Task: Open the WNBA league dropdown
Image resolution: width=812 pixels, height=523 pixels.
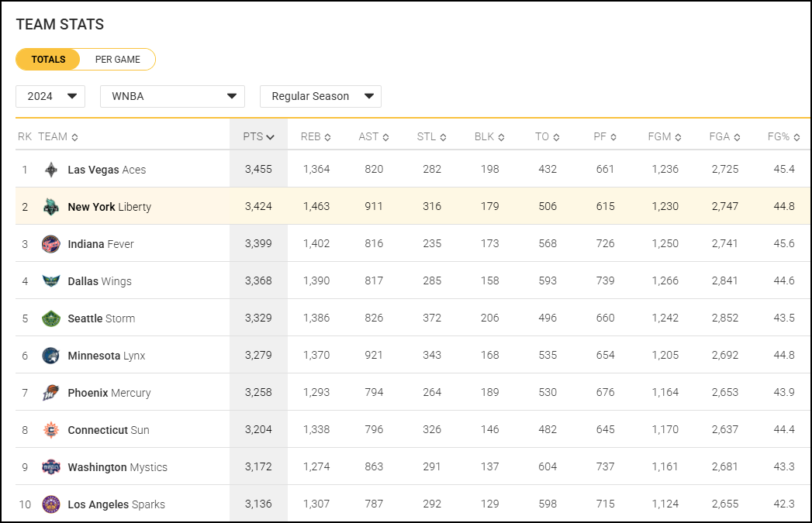Action: (x=172, y=96)
